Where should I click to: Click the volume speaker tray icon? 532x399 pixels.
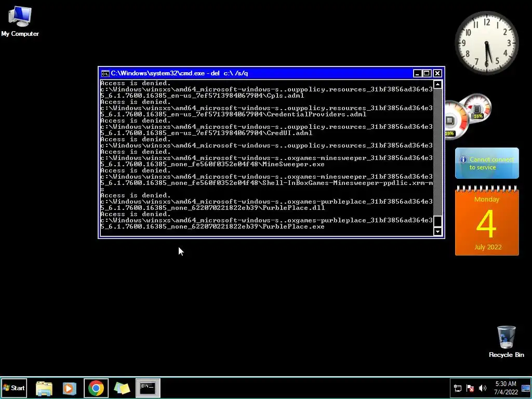(x=483, y=388)
